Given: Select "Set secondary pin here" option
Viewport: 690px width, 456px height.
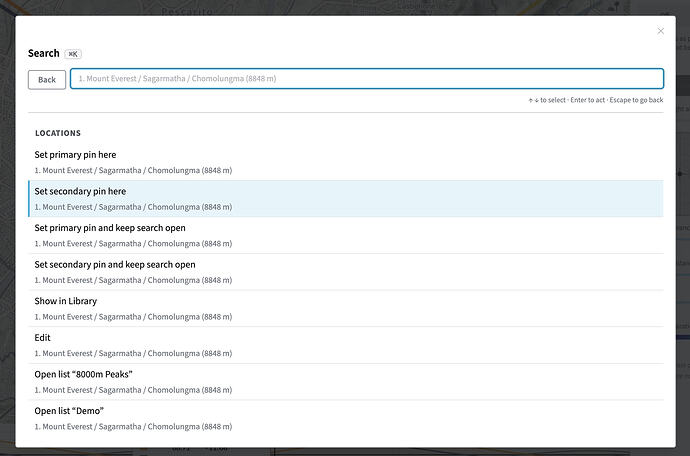Looking at the screenshot, I should point(346,199).
